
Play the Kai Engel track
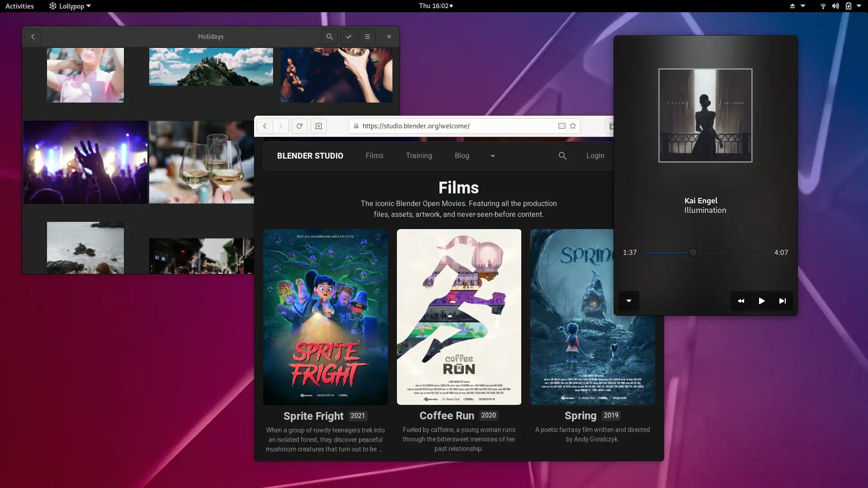click(x=762, y=301)
